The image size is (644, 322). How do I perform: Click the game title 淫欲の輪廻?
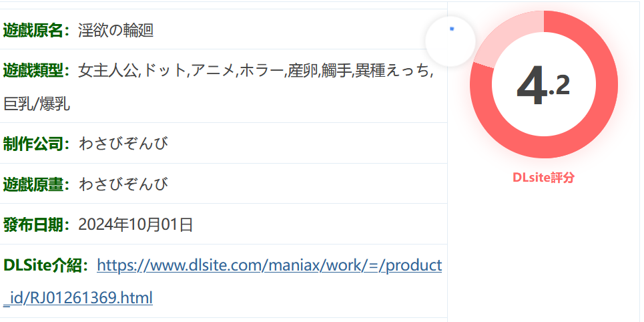(115, 30)
